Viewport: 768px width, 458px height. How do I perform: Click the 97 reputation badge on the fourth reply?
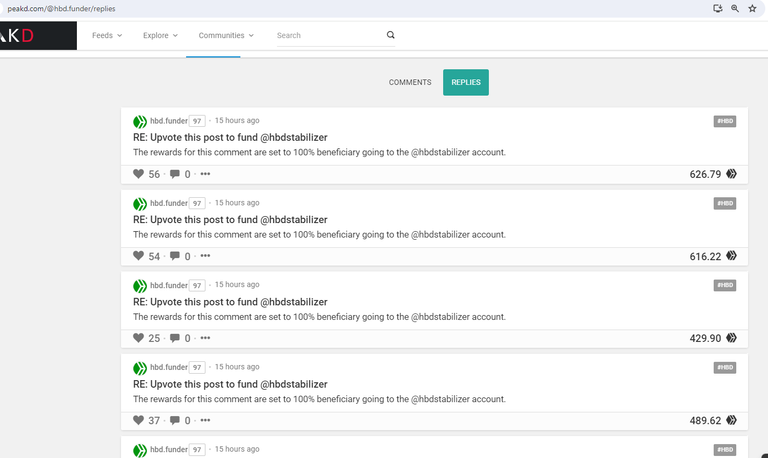[x=197, y=367]
